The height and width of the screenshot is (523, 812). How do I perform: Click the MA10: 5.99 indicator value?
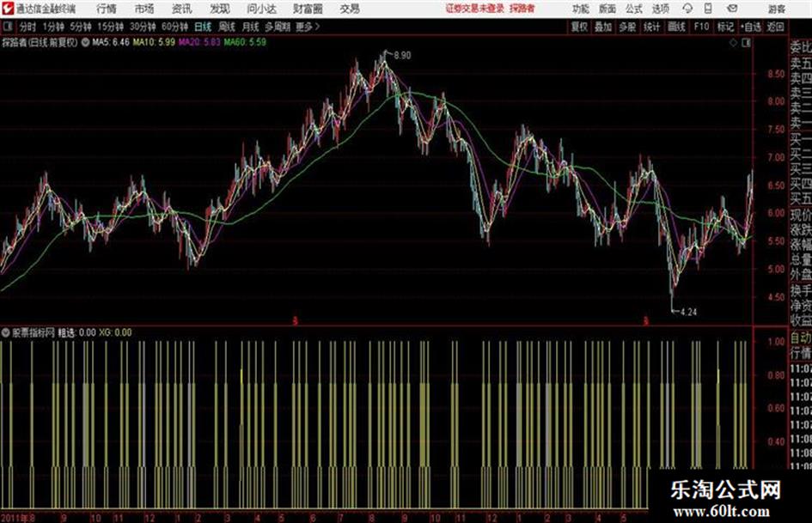154,42
